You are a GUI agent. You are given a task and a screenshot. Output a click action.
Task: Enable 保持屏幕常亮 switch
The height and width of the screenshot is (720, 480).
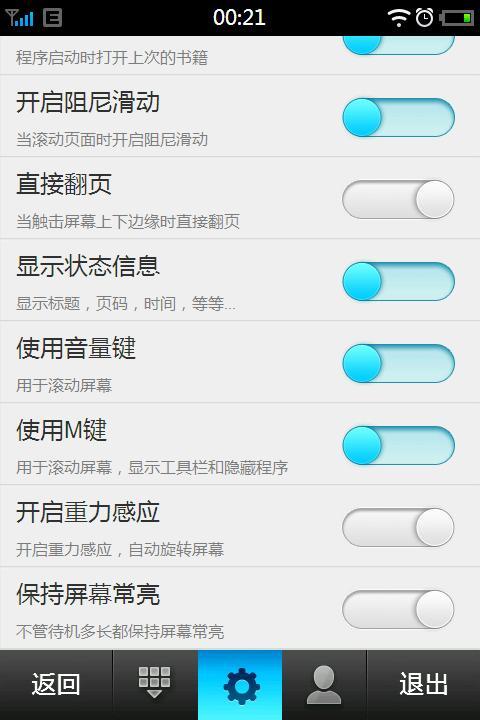398,609
